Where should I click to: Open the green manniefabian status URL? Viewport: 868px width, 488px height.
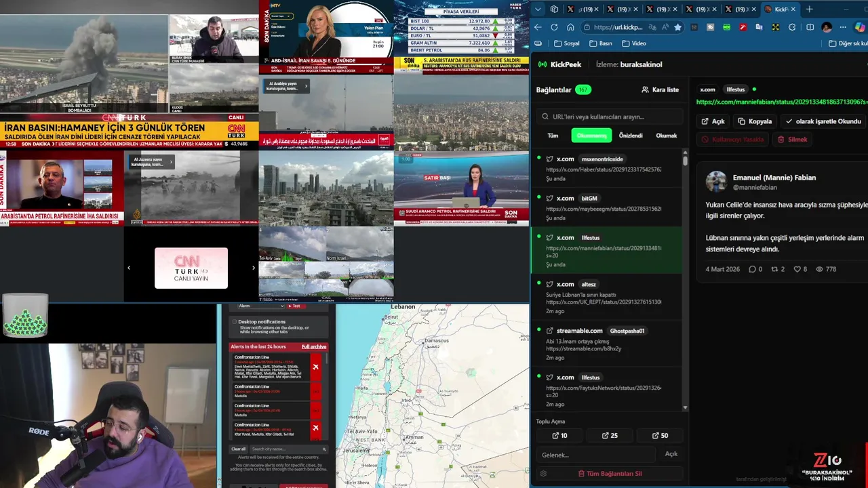click(782, 102)
